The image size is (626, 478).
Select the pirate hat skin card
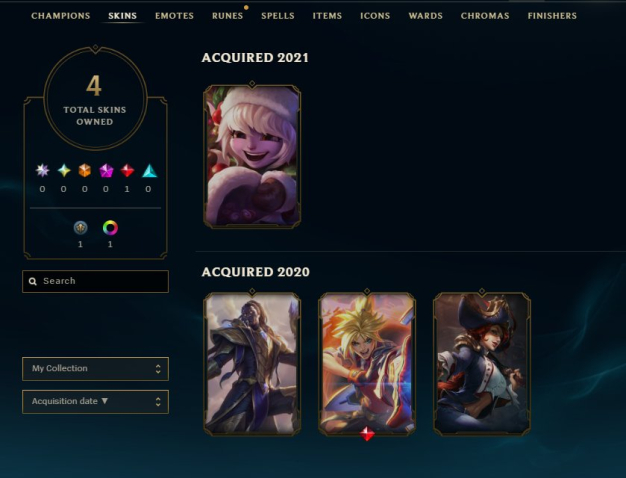[x=482, y=364]
